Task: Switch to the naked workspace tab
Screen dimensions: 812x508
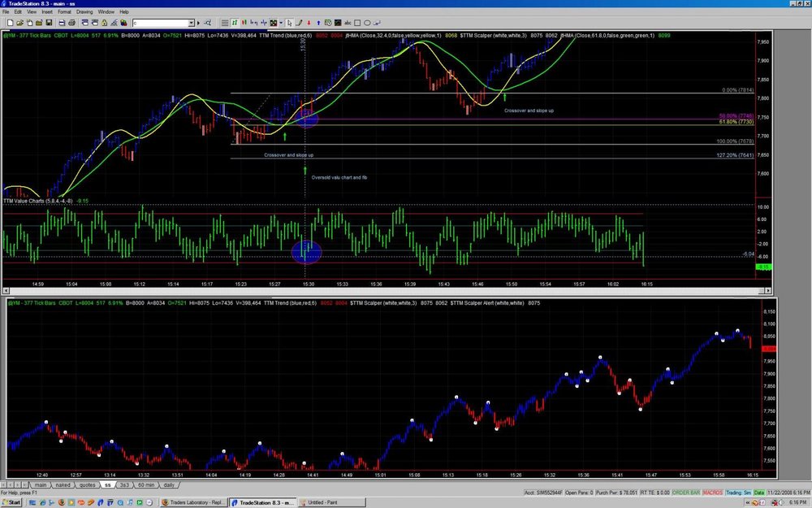Action: (63, 485)
